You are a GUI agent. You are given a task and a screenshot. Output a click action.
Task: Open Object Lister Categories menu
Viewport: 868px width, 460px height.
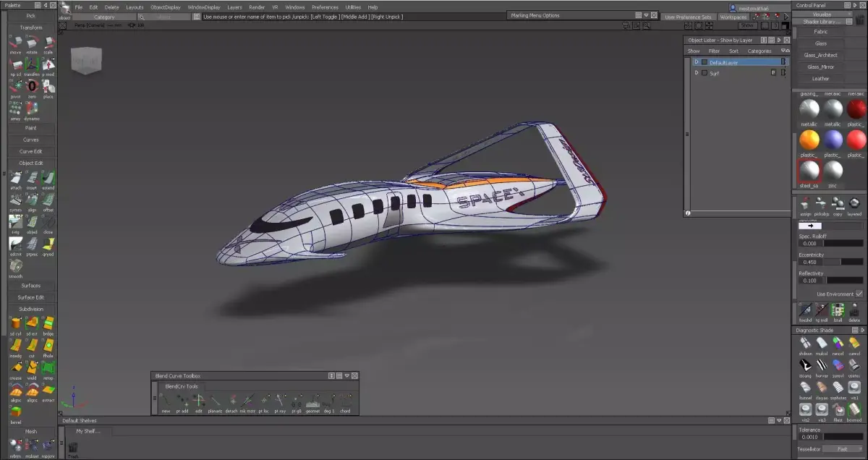759,51
